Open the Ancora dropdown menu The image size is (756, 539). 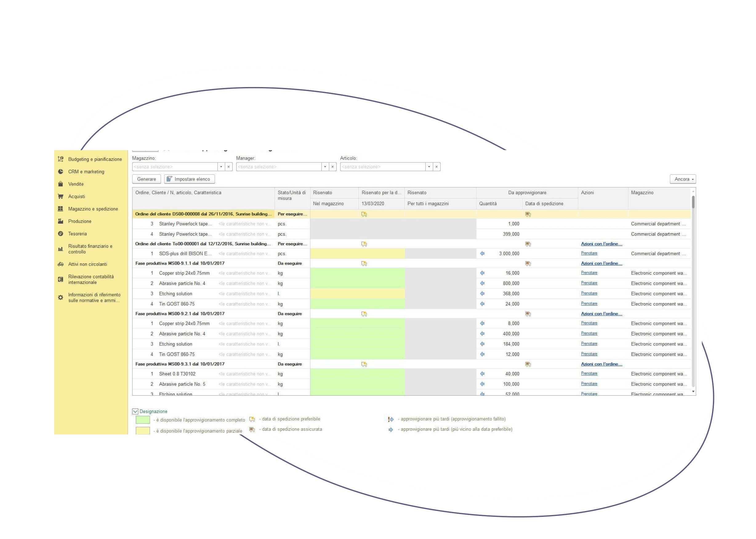683,179
